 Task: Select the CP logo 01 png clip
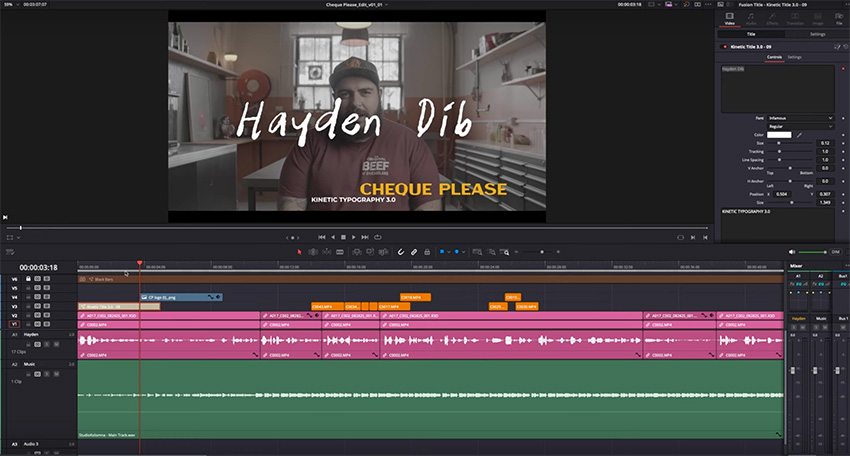tap(181, 297)
